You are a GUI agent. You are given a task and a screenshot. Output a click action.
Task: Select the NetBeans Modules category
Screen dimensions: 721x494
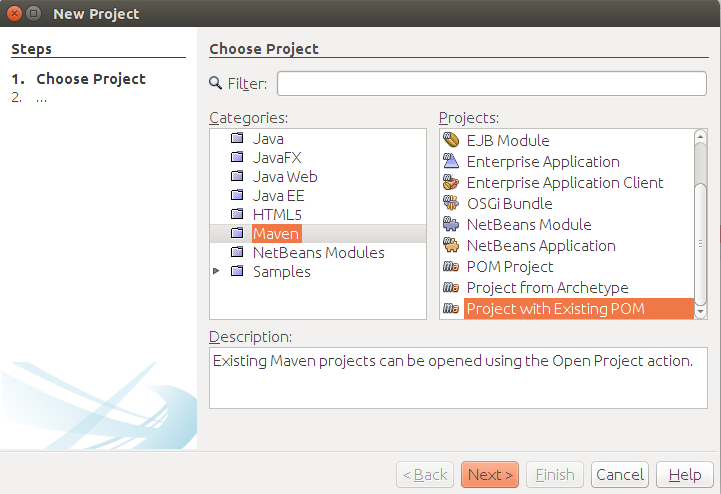click(x=318, y=253)
